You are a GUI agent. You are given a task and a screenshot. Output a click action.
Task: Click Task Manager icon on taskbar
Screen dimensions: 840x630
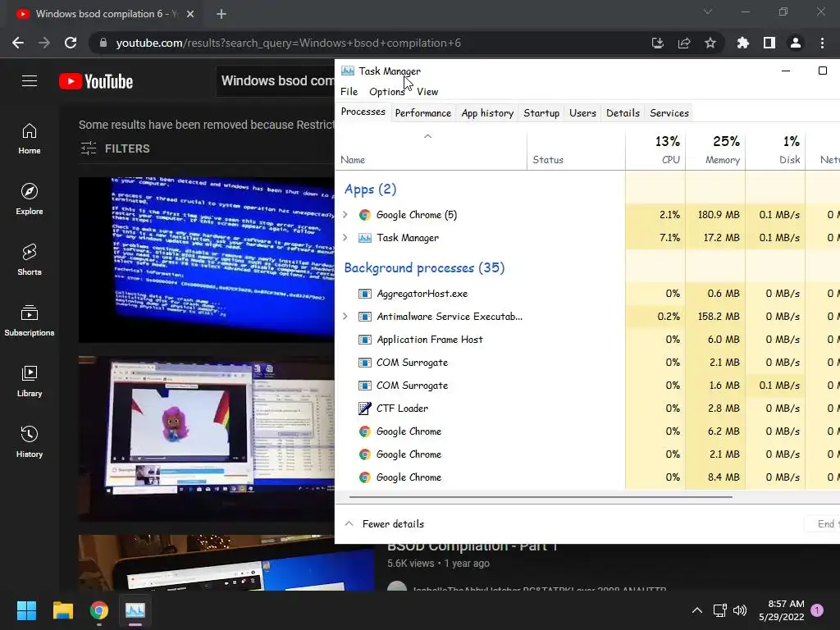[x=135, y=610]
